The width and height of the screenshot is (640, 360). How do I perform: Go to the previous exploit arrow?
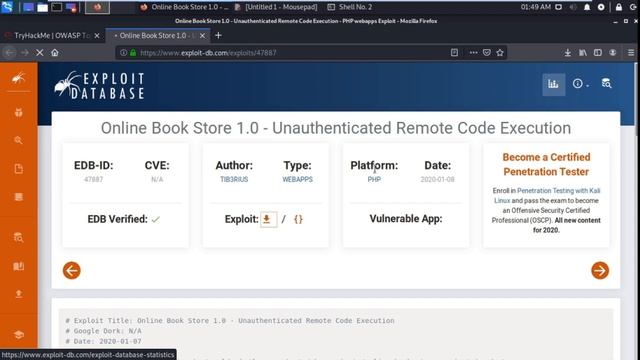71,270
